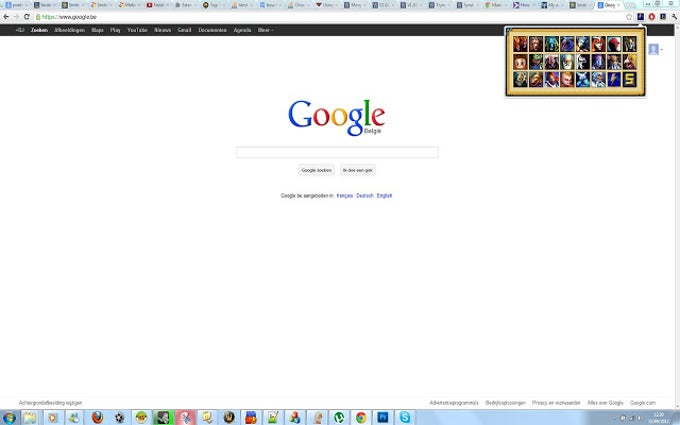The height and width of the screenshot is (425, 680).
Task: Open Documenten in the Google top bar
Action: [x=212, y=30]
